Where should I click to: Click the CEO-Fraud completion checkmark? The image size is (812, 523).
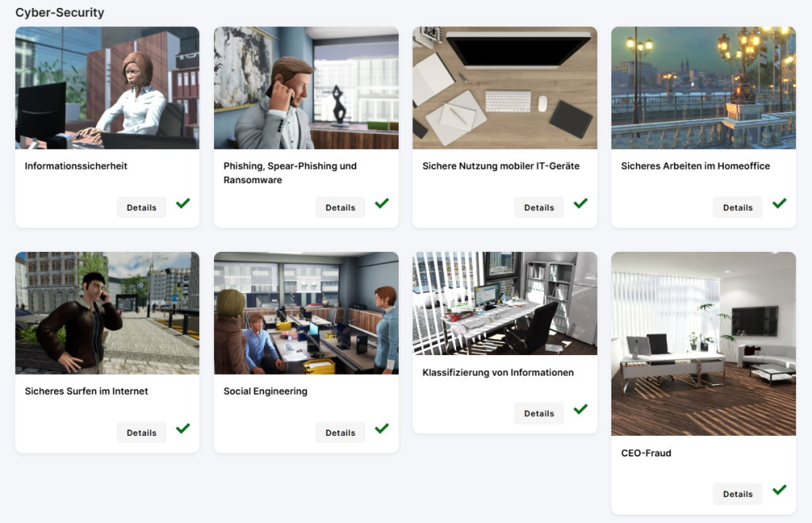[x=779, y=490]
